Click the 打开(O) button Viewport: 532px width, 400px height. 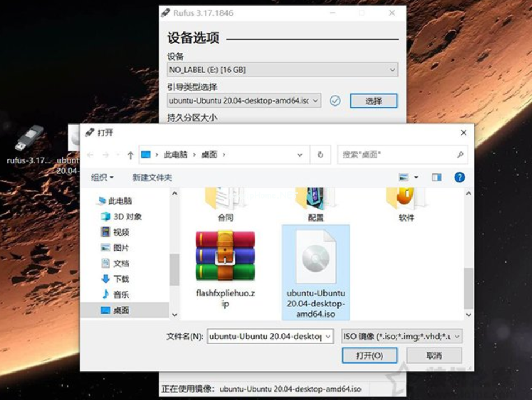369,356
